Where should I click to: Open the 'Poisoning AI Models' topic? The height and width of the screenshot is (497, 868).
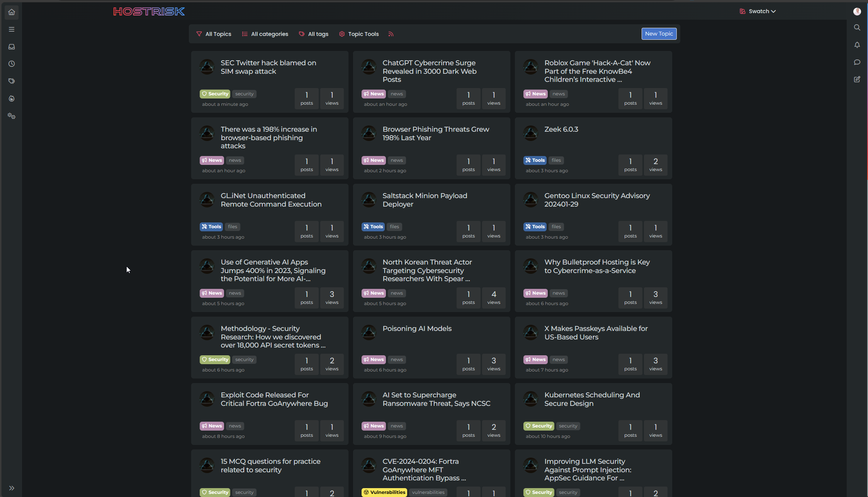(417, 329)
